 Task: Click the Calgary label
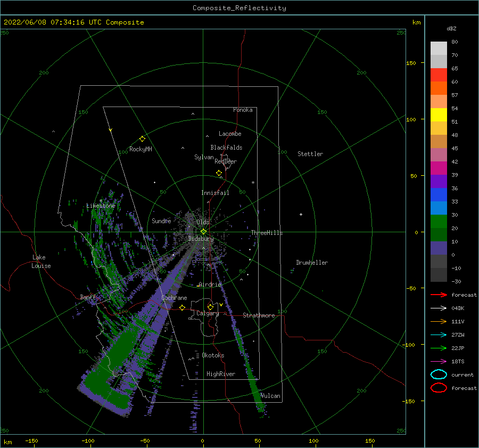click(208, 313)
